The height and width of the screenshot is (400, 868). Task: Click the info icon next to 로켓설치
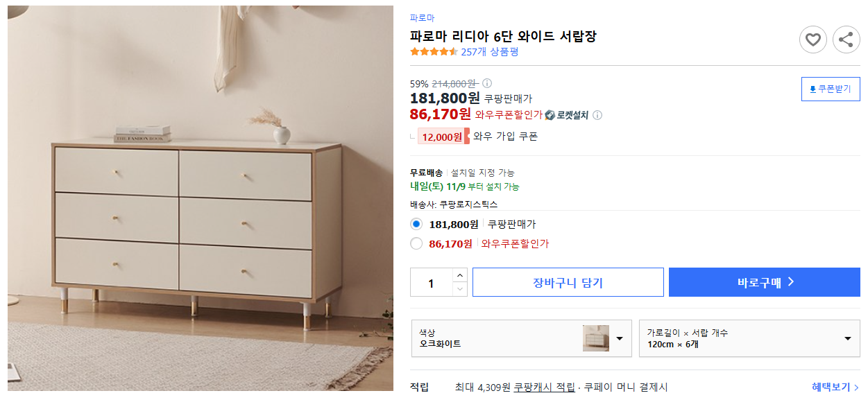(597, 115)
